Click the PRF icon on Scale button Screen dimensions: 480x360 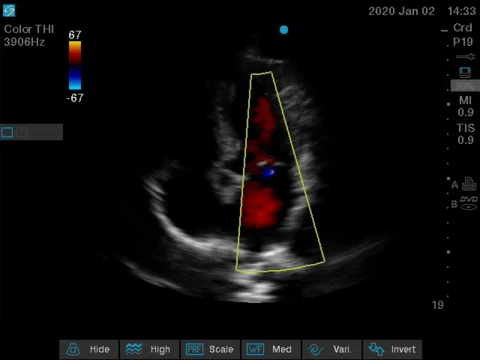(x=194, y=349)
